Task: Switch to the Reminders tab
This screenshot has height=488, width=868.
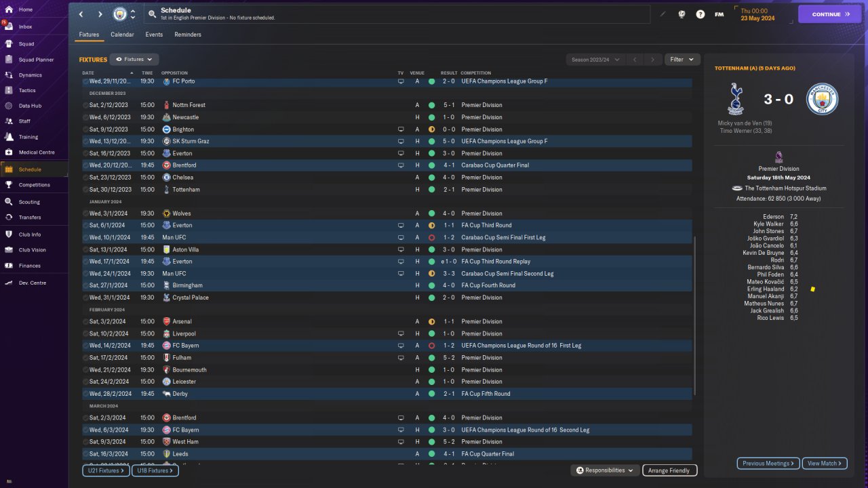Action: [x=188, y=35]
